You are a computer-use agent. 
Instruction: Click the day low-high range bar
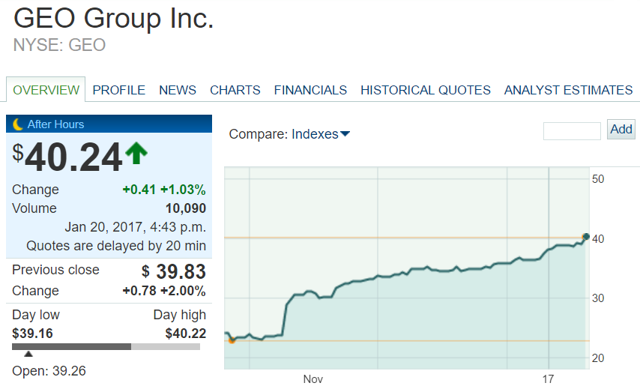[106, 347]
